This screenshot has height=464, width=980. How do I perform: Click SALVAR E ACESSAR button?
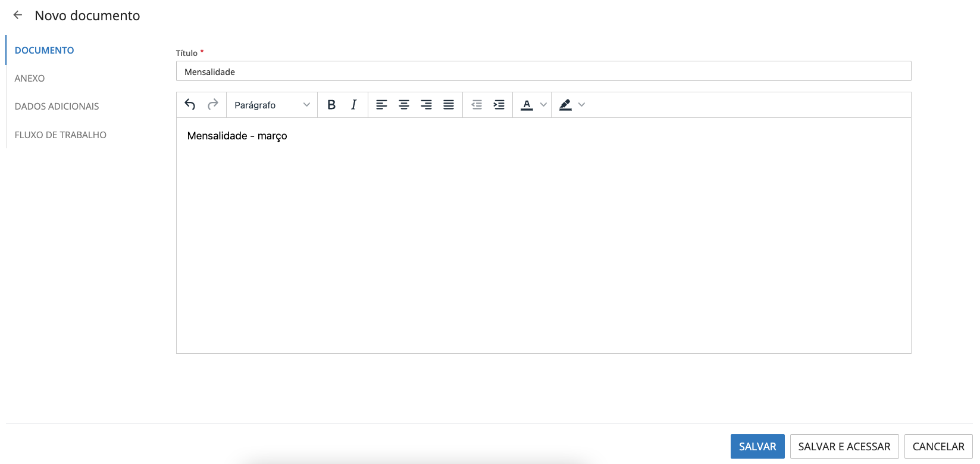click(844, 446)
